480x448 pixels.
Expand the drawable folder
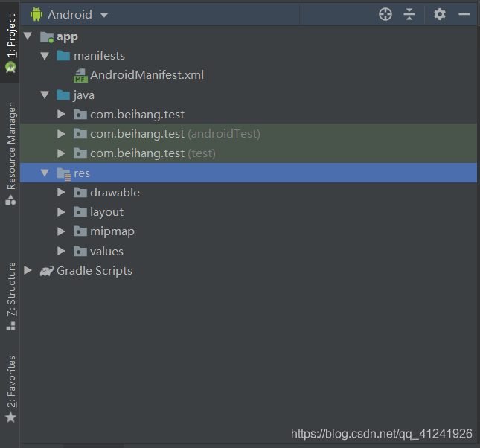(x=61, y=192)
